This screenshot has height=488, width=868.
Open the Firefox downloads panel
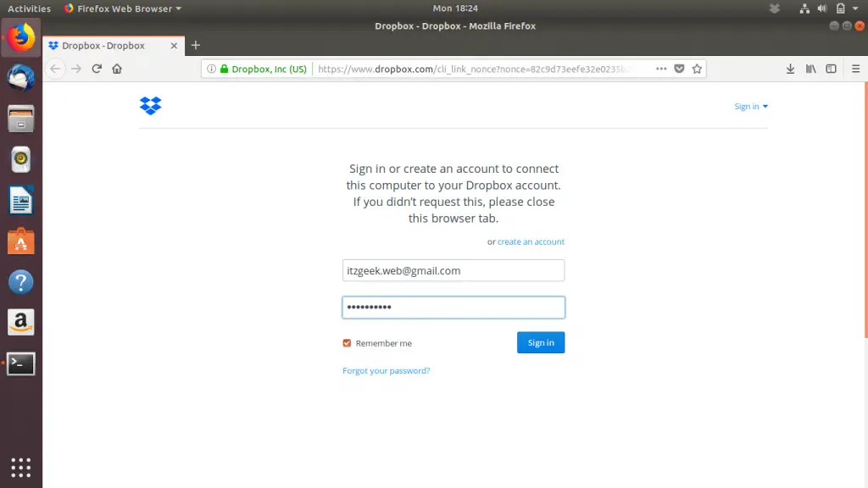pyautogui.click(x=791, y=69)
